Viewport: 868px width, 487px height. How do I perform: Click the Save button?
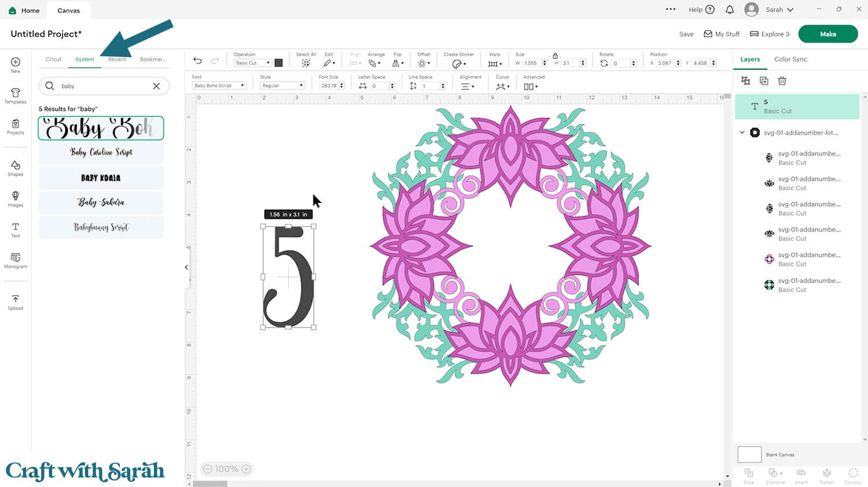click(x=686, y=34)
